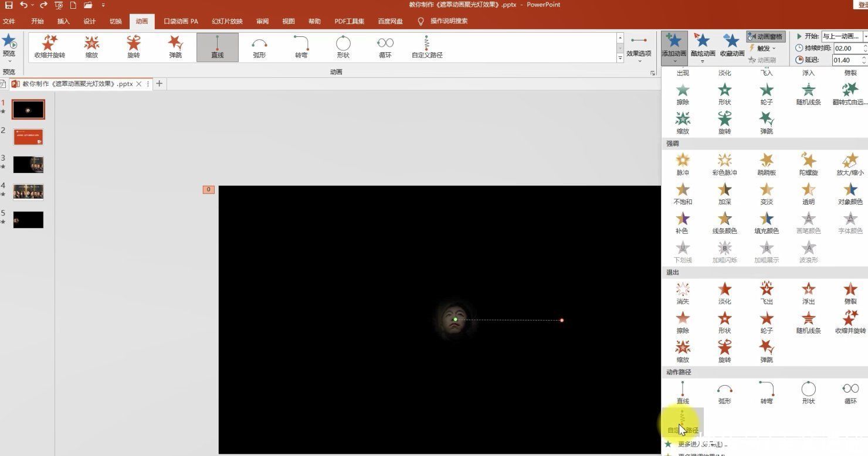Select 自定义路径 in the ribbon gallery
The height and width of the screenshot is (456, 868).
point(427,47)
